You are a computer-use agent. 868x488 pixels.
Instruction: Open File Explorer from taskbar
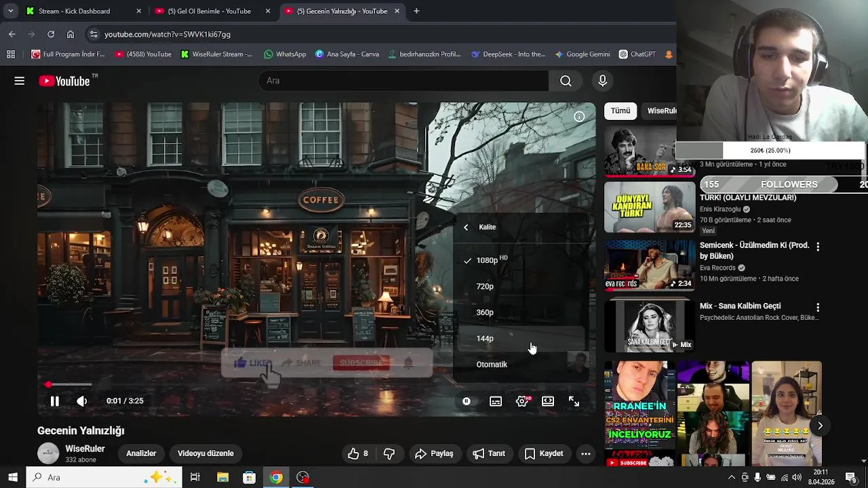coord(222,477)
